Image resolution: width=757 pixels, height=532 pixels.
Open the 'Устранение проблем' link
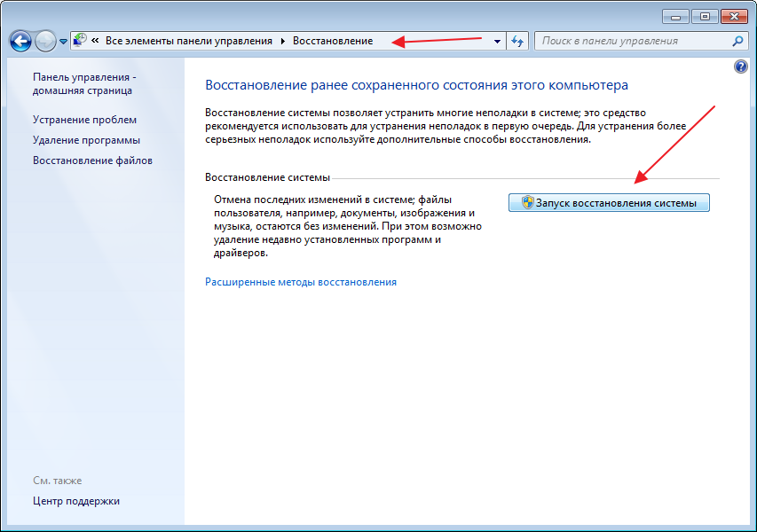[85, 120]
